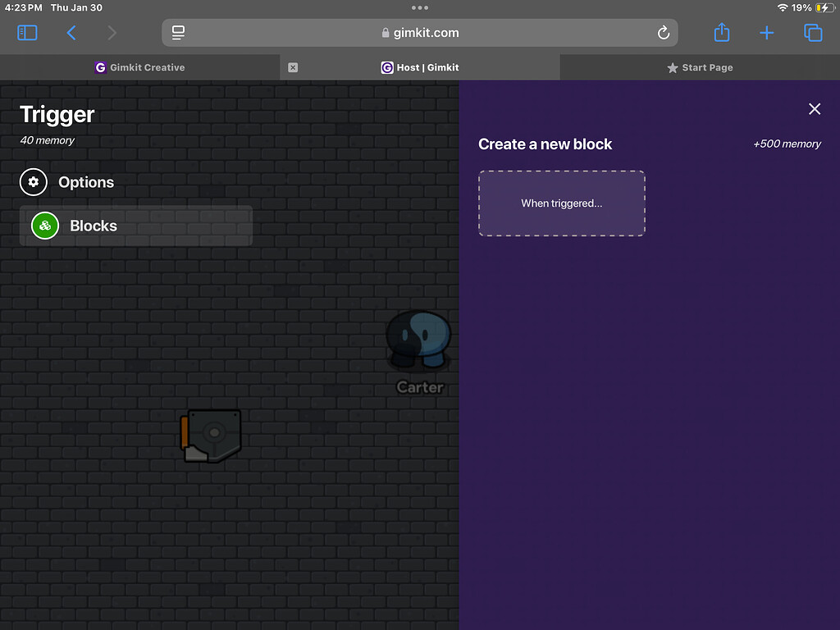Reload the gimkit.com page
This screenshot has width=840, height=630.
coord(664,33)
